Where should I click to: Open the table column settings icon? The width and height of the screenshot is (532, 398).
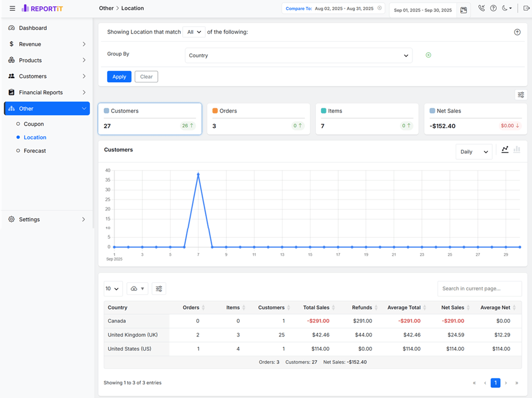[x=159, y=289]
